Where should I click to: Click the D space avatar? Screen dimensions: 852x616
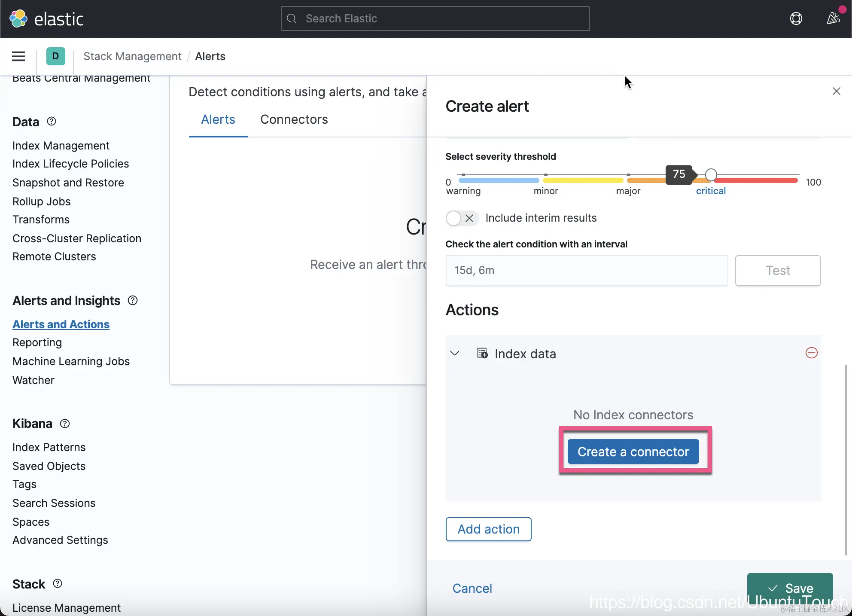(x=55, y=56)
